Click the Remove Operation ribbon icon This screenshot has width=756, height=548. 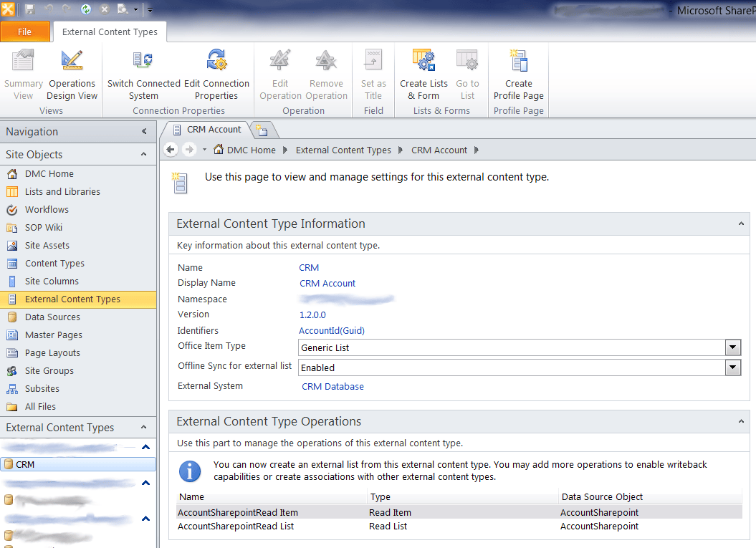[327, 61]
